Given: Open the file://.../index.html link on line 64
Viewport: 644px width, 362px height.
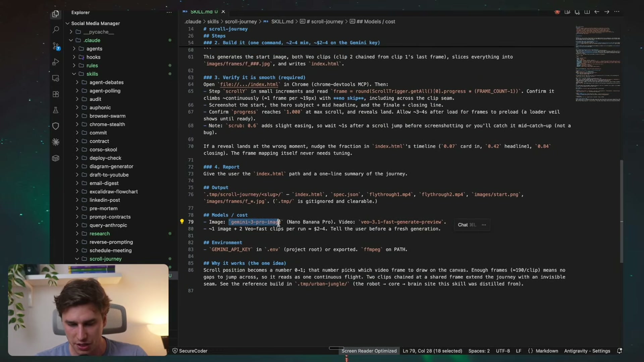Looking at the screenshot, I should (249, 84).
